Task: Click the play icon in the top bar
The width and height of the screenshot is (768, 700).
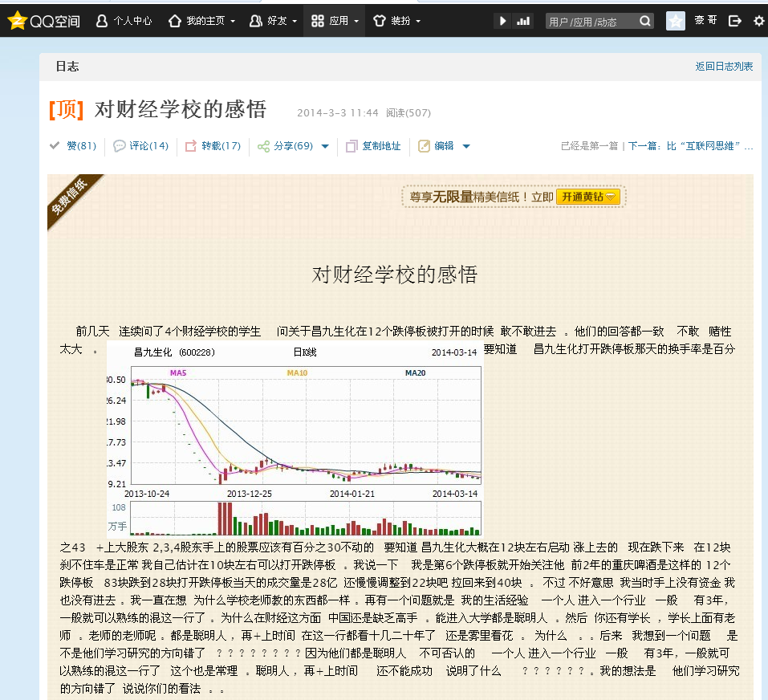Action: click(x=502, y=19)
